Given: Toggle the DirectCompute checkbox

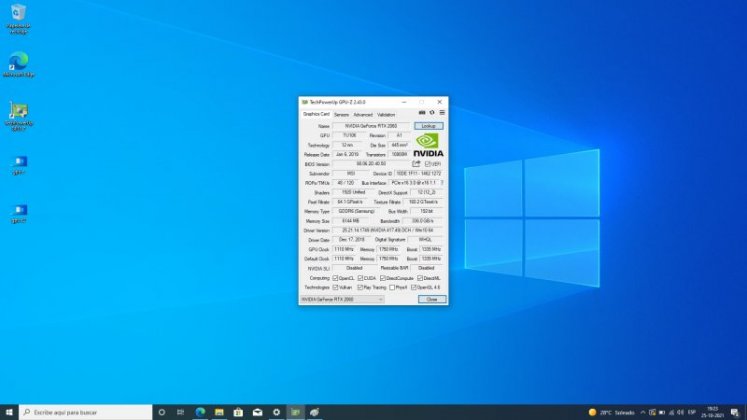Looking at the screenshot, I should point(383,278).
